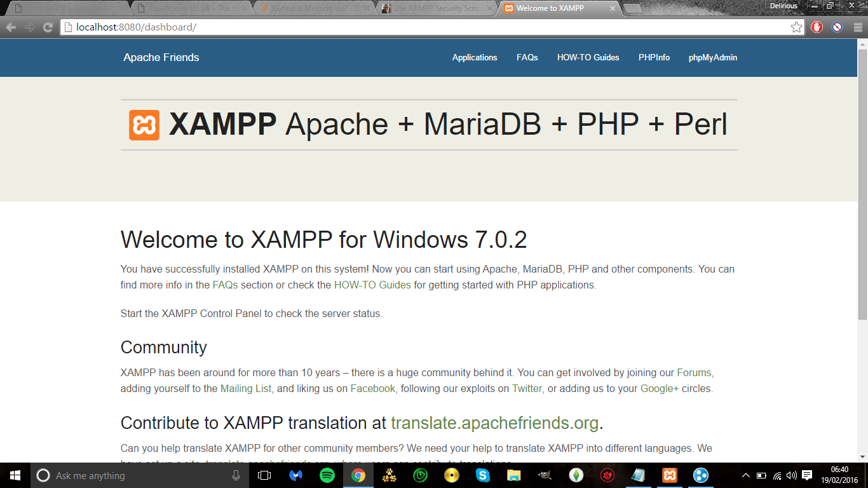This screenshot has height=488, width=868.
Task: Open translate.apachefriends.org heading link
Action: click(x=495, y=423)
